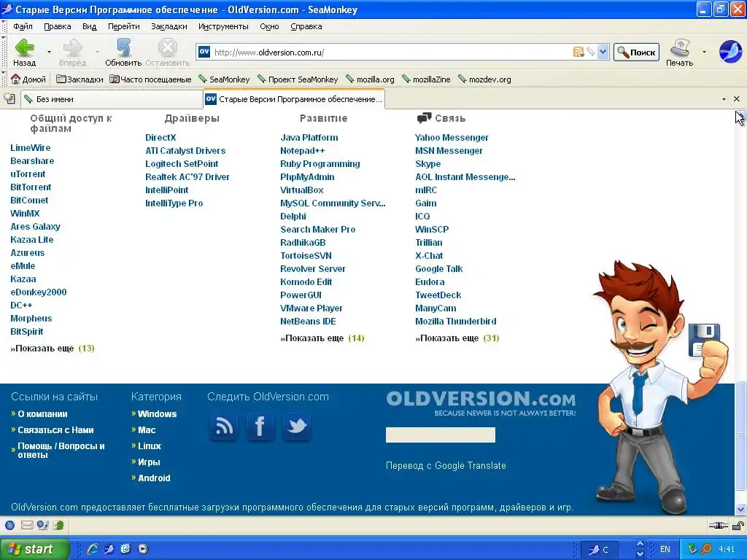Image resolution: width=747 pixels, height=560 pixels.
Task: Open the Инструменты menu
Action: 223,26
